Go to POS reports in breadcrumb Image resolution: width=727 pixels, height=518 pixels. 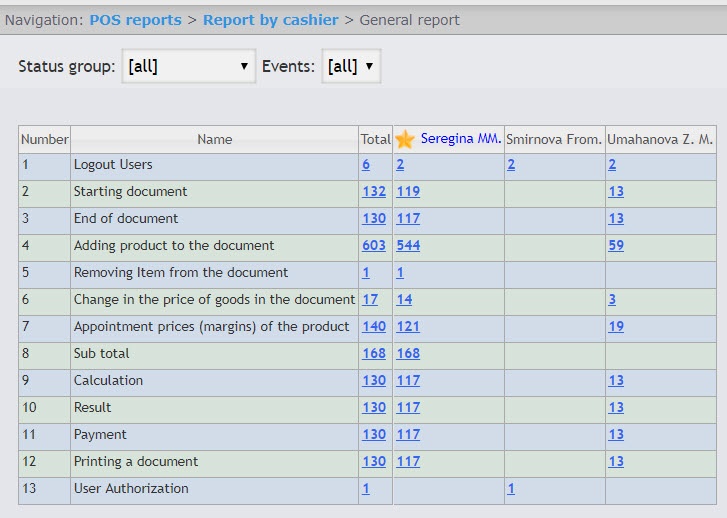coord(136,20)
